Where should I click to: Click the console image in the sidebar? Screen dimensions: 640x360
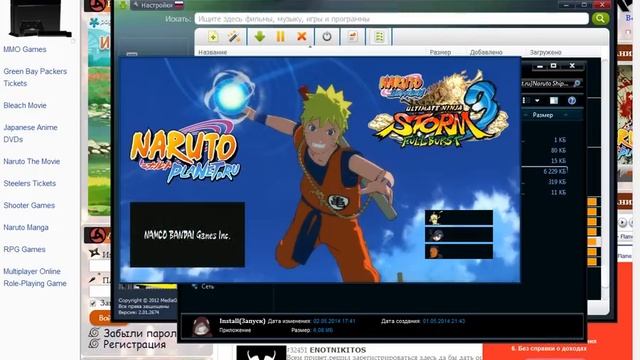(40, 18)
